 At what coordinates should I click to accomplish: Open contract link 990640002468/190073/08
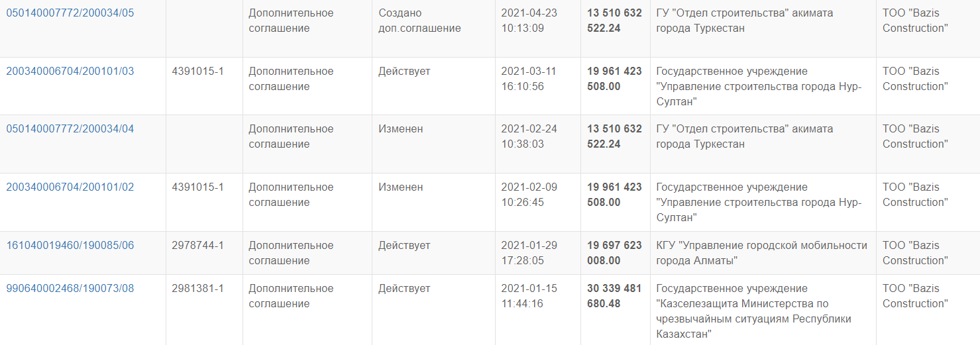click(x=70, y=289)
